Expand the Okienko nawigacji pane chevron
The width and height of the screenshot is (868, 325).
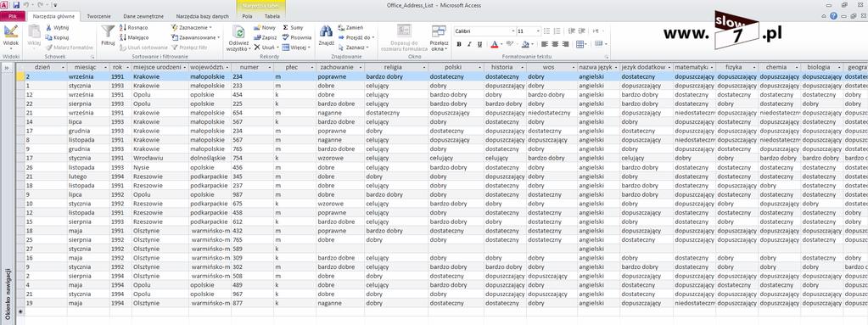[x=7, y=68]
